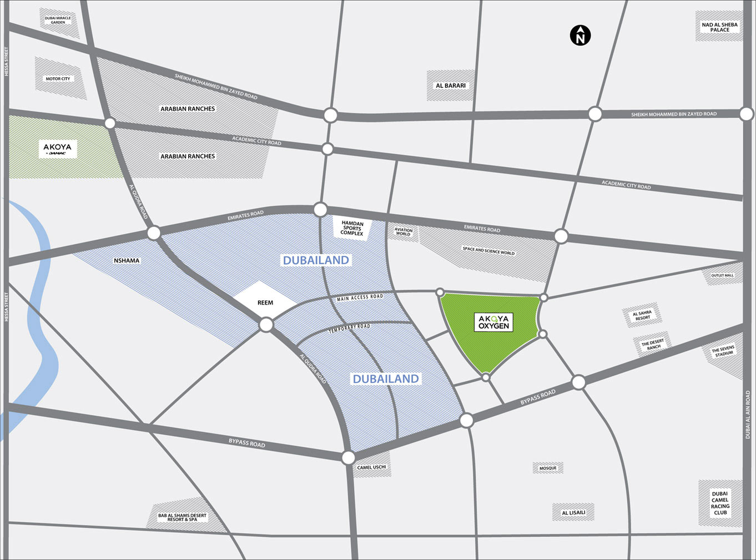This screenshot has width=756, height=560.
Task: Click the Al Lisaili label
Action: click(573, 512)
